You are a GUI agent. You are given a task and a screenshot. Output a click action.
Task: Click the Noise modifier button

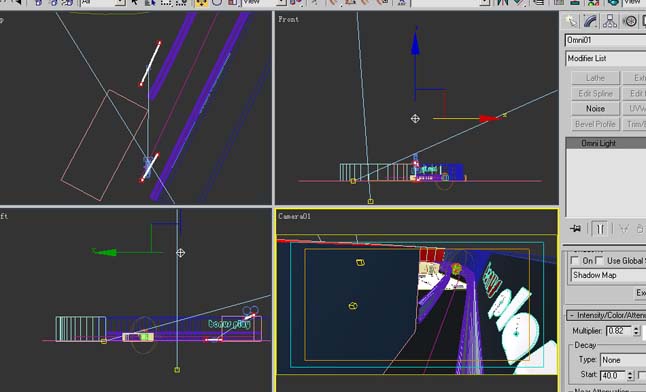coord(595,109)
